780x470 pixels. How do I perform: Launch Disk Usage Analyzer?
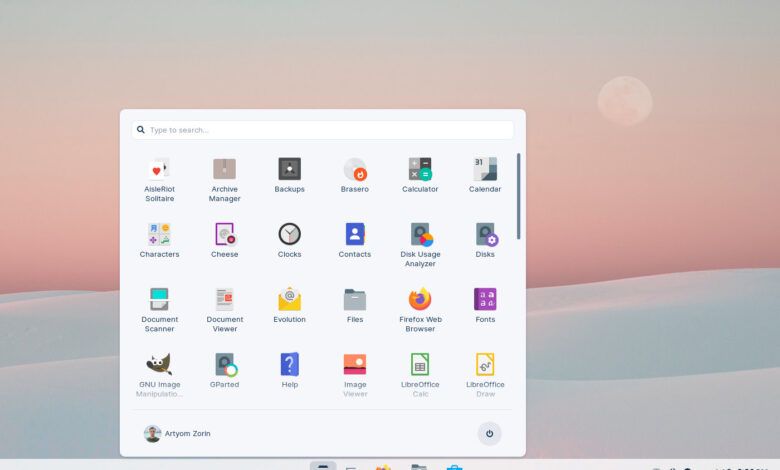tap(420, 244)
